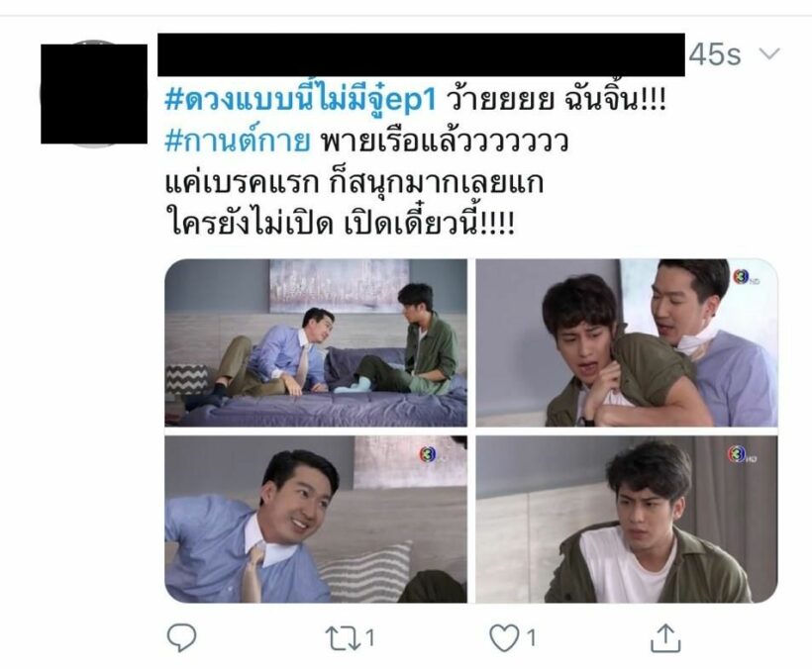
Task: Open photo of smiling man in blue shirt
Action: [316, 519]
